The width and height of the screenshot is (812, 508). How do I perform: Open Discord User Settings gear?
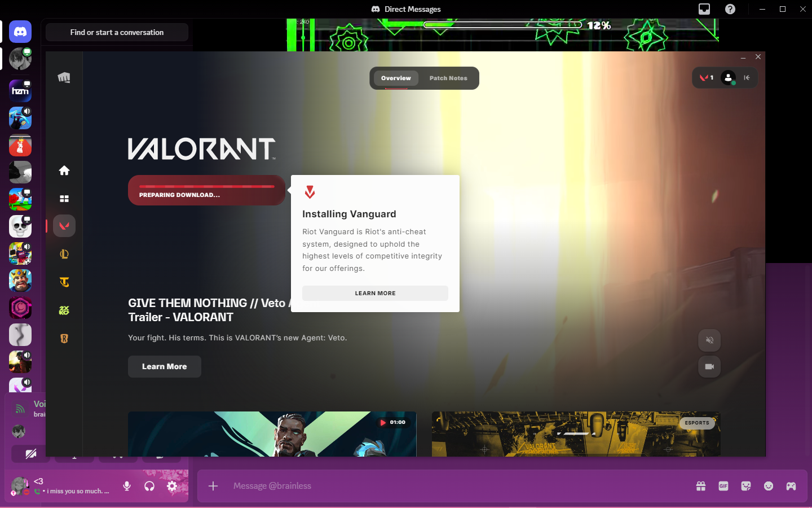172,486
